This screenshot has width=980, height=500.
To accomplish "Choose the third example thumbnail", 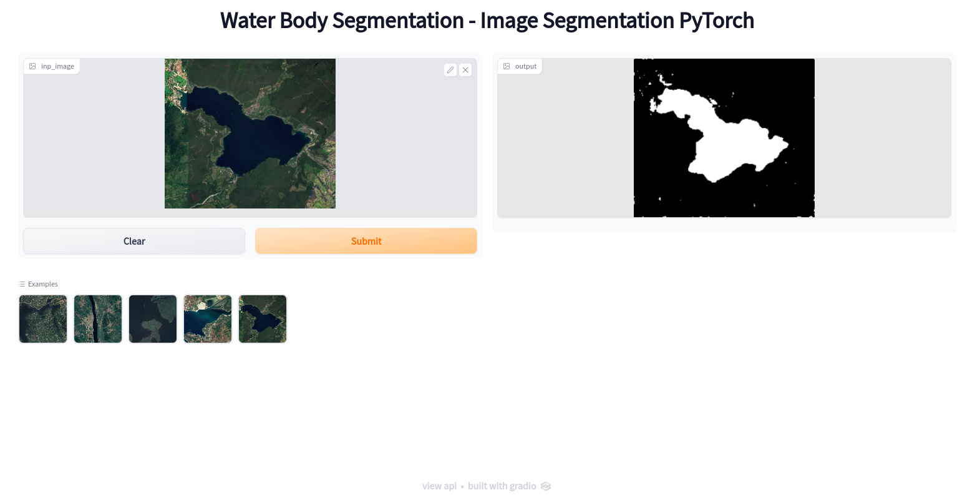I will 153,319.
